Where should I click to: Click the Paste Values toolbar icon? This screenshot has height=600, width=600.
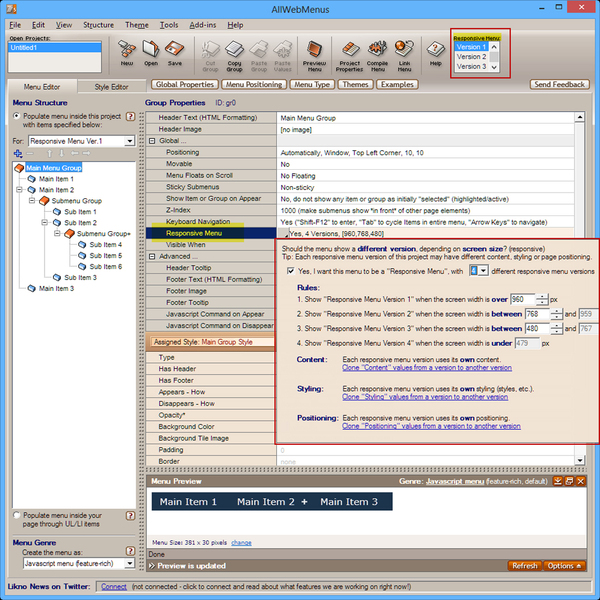(282, 56)
